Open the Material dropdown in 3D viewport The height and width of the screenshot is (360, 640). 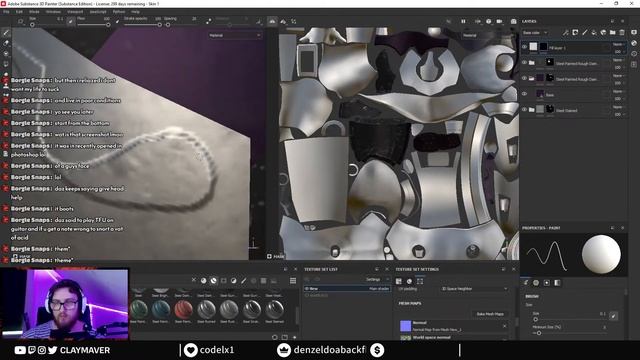coord(235,36)
